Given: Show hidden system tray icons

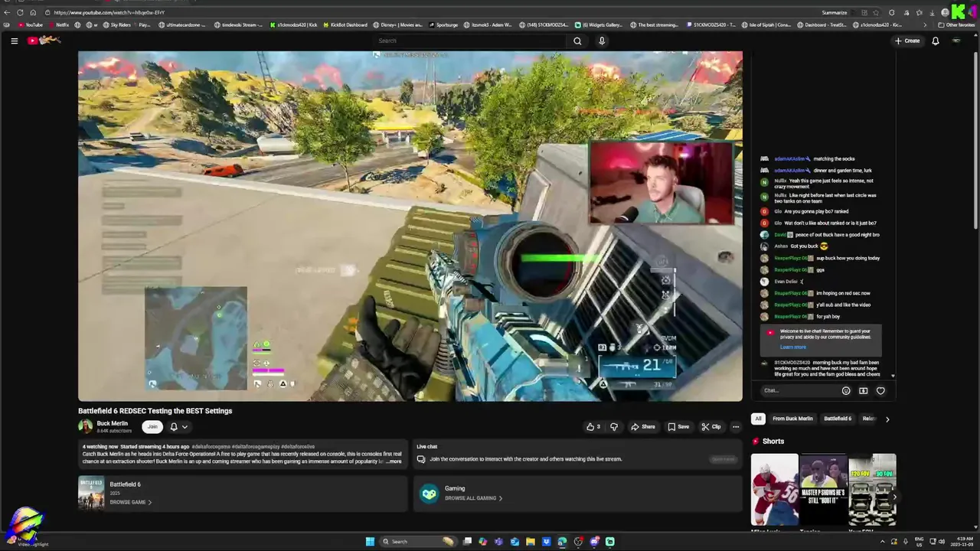Looking at the screenshot, I should coord(882,541).
